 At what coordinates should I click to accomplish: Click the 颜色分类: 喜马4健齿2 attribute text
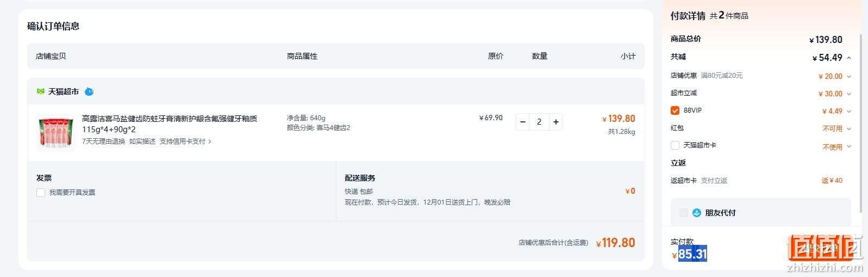click(319, 128)
